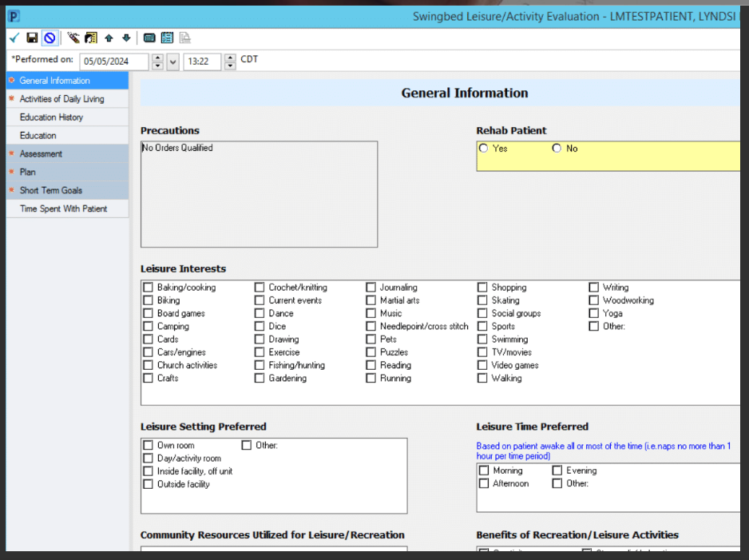Open the Time Spent With Patient section

click(x=67, y=209)
